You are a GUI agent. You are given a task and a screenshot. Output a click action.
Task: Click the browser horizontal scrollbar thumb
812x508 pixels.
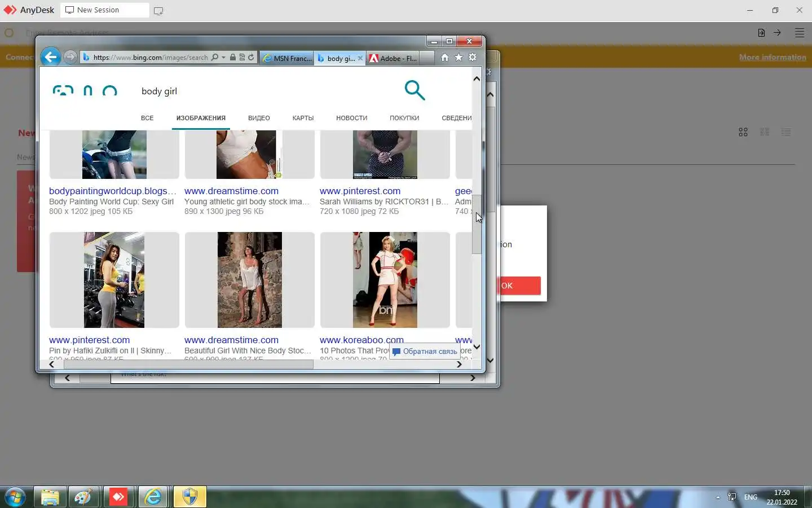188,364
